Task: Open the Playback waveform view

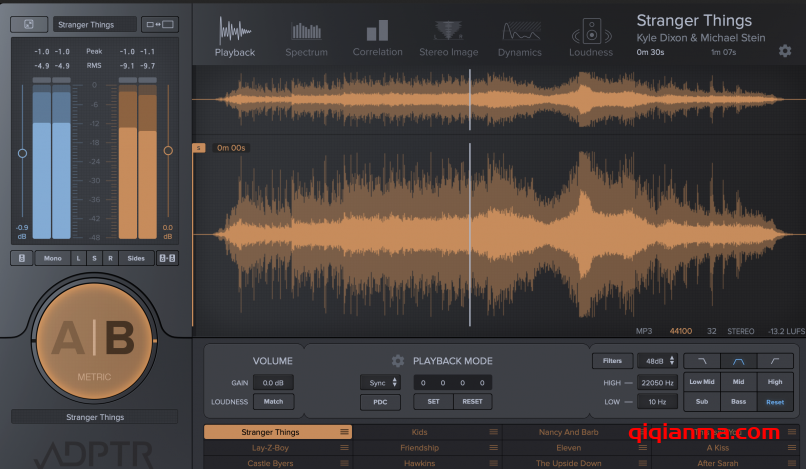Action: point(235,37)
